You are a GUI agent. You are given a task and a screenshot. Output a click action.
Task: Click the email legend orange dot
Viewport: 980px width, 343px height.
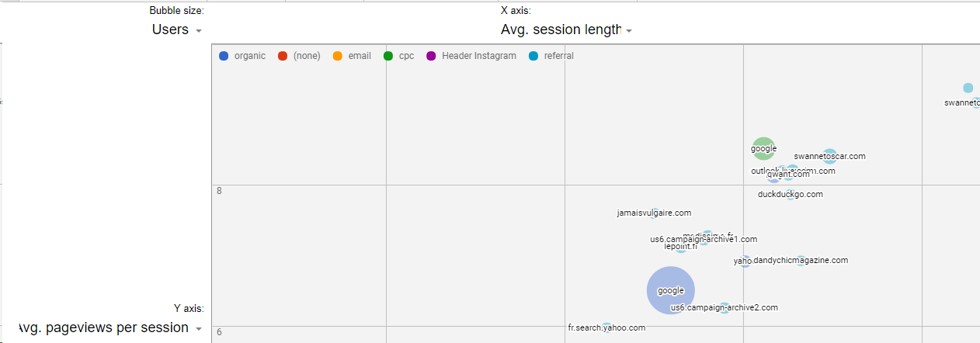click(337, 56)
